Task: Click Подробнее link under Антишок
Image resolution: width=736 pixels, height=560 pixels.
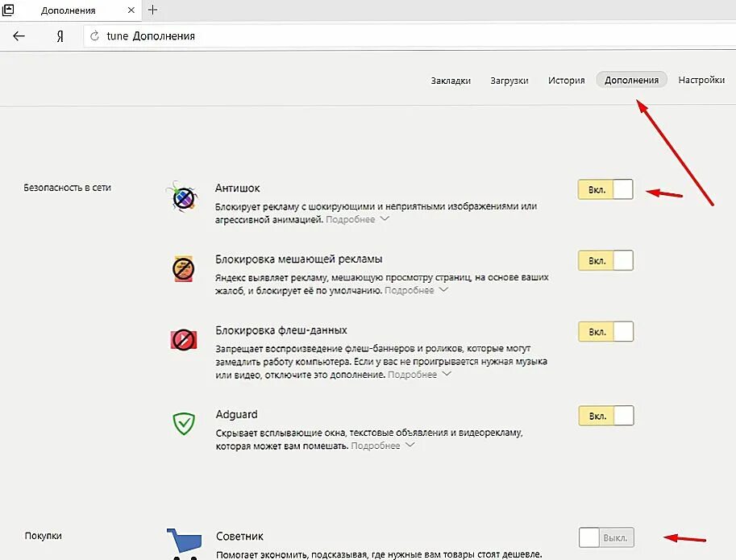Action: [x=350, y=219]
